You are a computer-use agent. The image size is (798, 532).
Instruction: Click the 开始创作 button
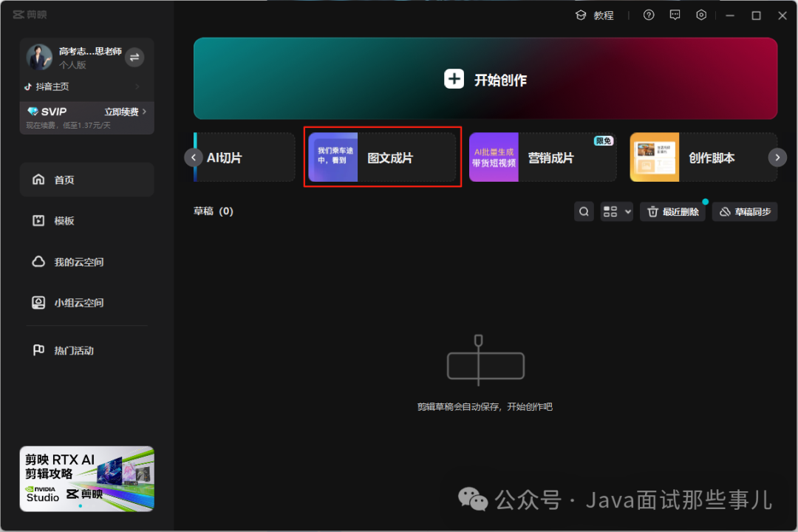click(x=485, y=79)
